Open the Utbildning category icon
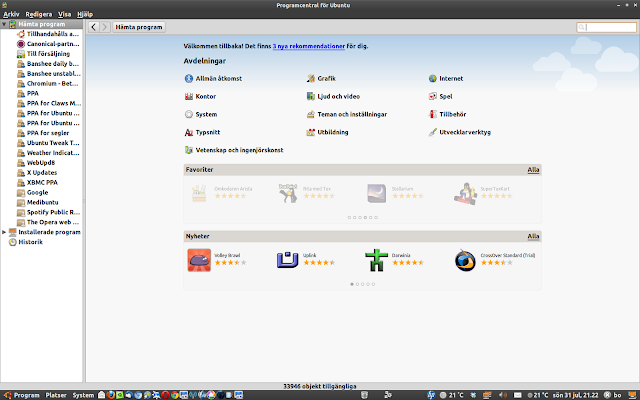Screen dimensions: 640x400 coord(311,132)
